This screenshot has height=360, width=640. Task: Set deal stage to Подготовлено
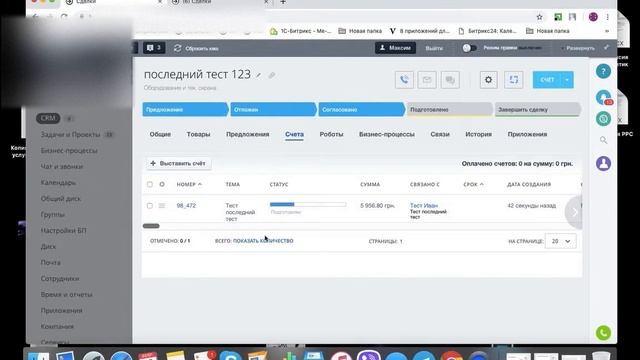(449, 109)
